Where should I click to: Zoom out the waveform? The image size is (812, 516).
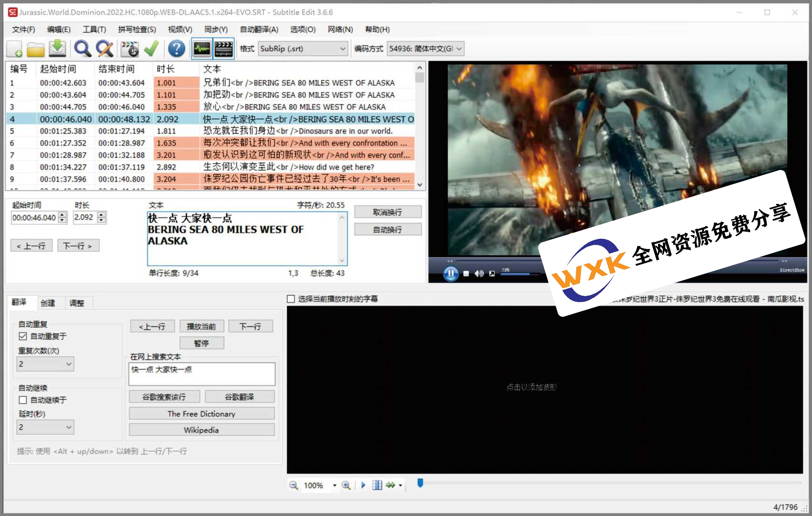[294, 485]
